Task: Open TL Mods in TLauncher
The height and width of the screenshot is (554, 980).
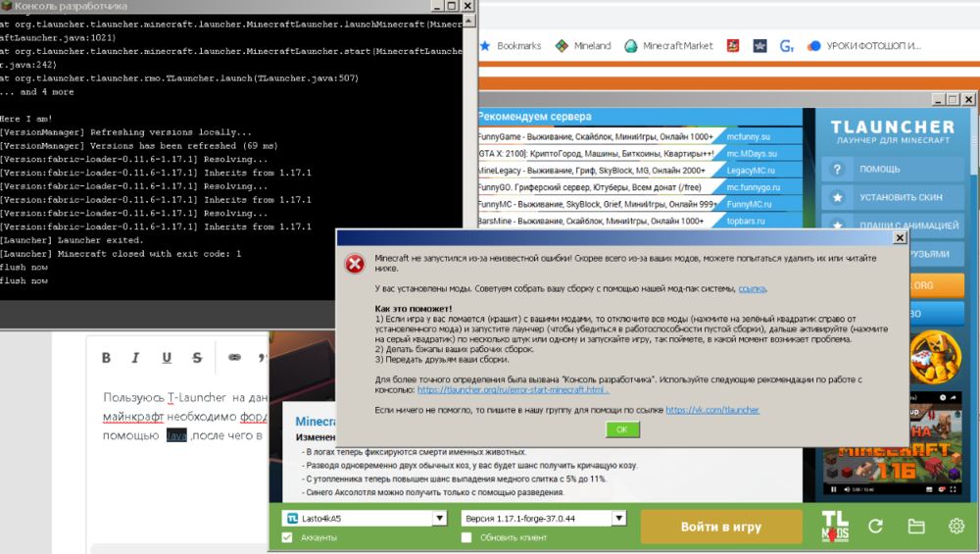Action: (835, 526)
